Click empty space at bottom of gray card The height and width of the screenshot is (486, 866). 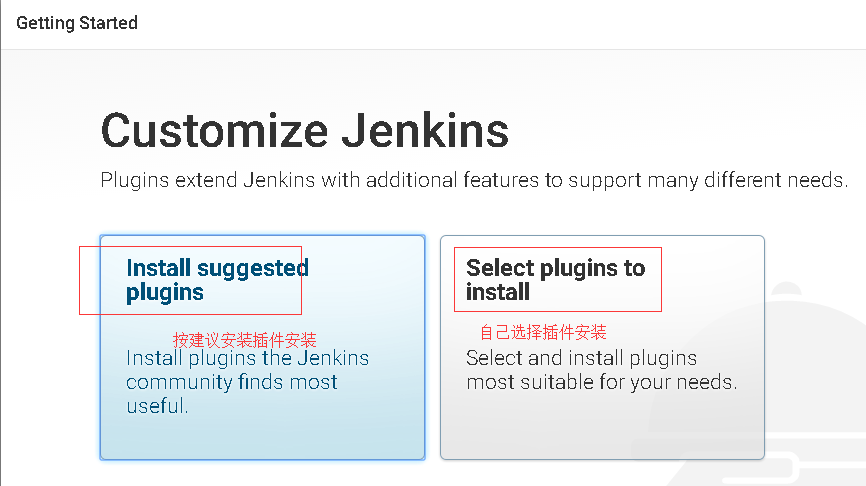[x=602, y=430]
